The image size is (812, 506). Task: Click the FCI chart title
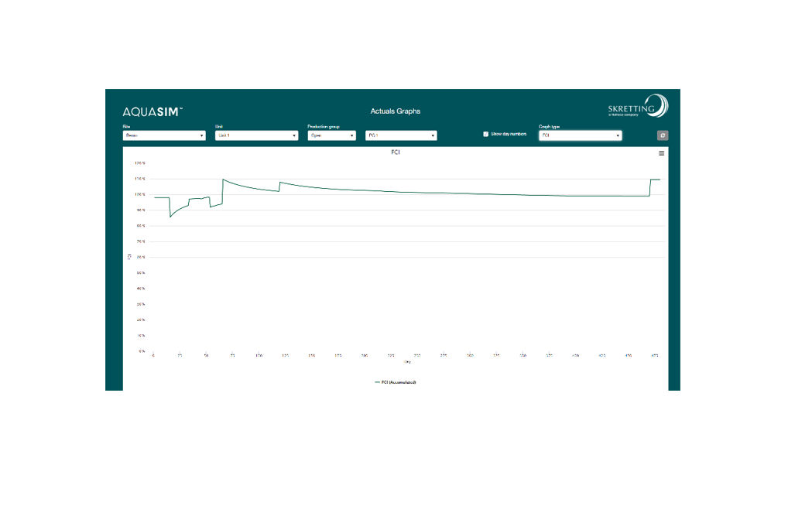coord(396,152)
